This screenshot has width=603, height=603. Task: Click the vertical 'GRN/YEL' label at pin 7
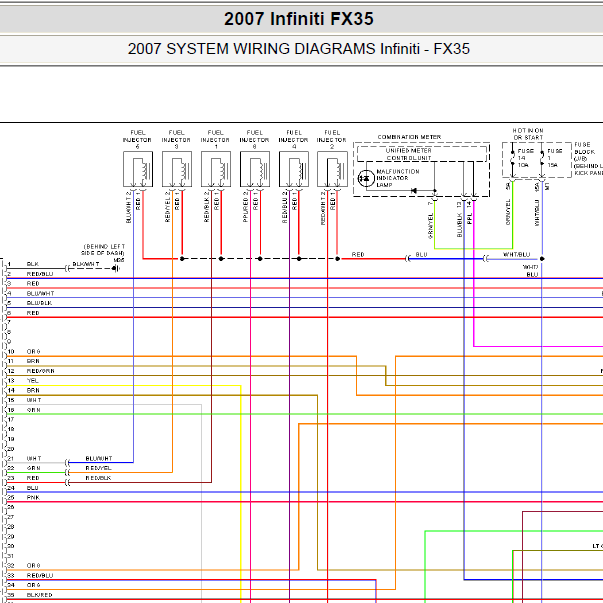[430, 226]
